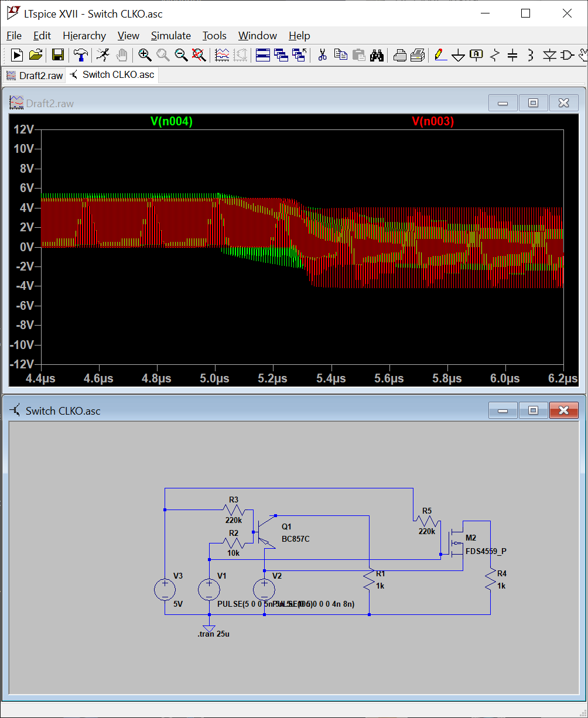Maximize the Draft2.raw waveform window
The width and height of the screenshot is (588, 718).
click(x=534, y=103)
